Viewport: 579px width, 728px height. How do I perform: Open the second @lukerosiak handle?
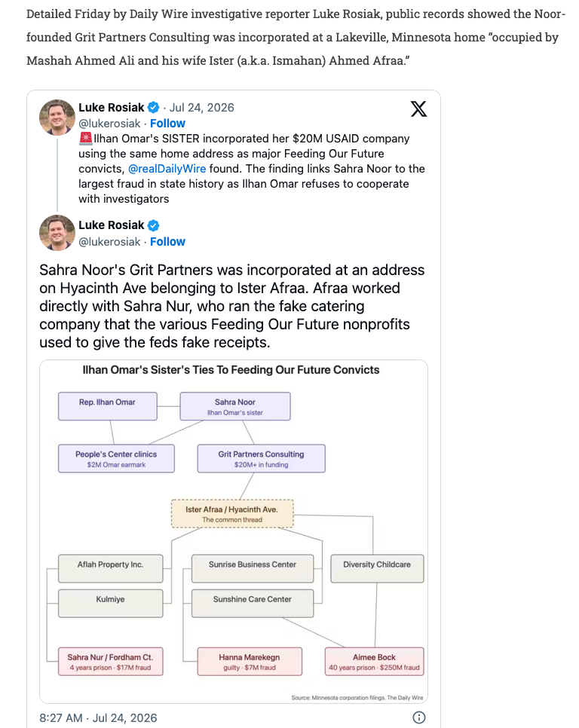pos(109,242)
